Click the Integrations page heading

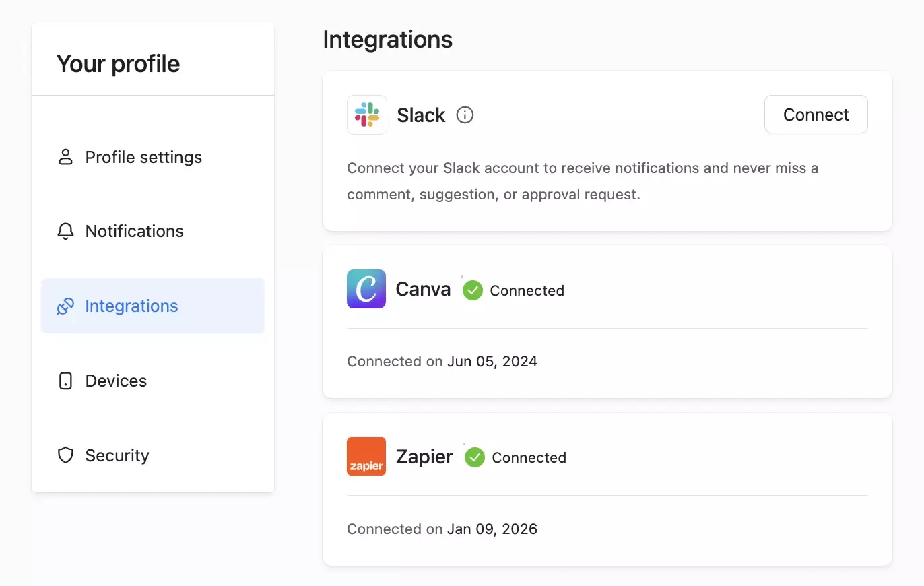point(388,40)
